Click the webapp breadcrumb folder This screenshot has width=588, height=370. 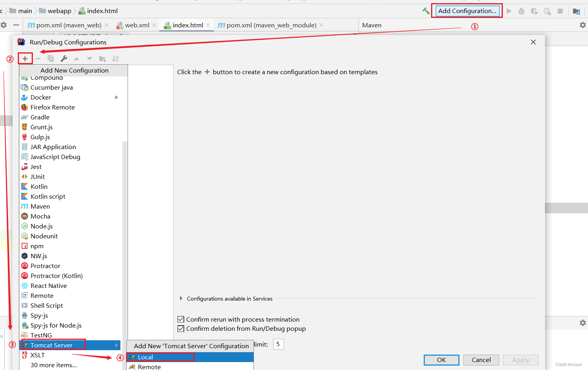click(55, 11)
